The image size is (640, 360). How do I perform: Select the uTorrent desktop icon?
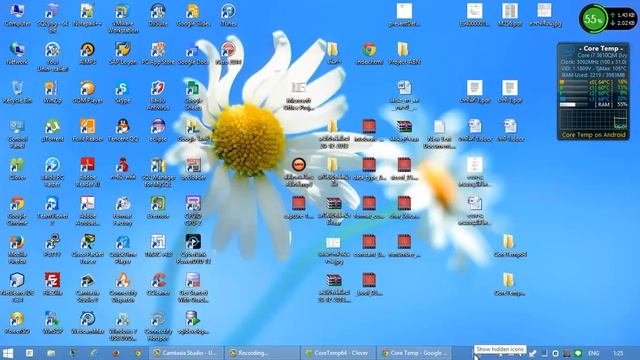tap(52, 130)
